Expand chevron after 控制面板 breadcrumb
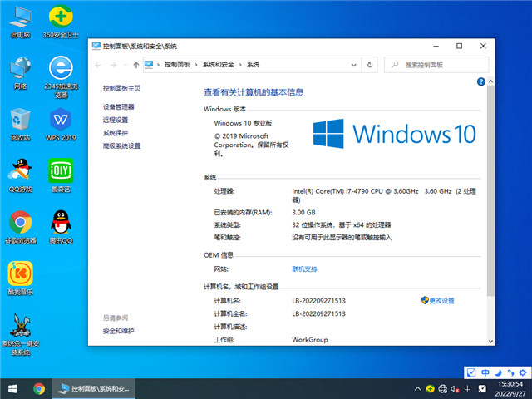The height and width of the screenshot is (399, 532). (x=196, y=65)
